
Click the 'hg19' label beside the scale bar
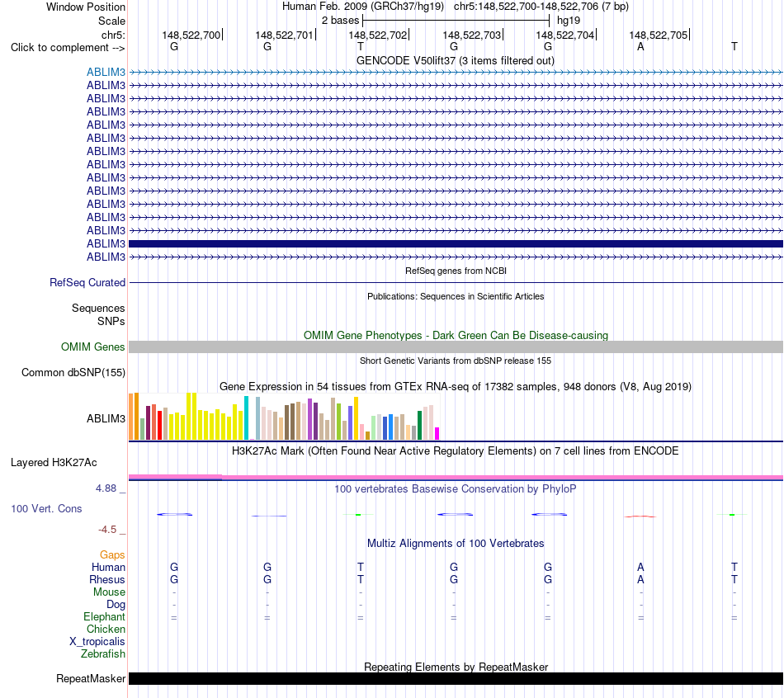[x=569, y=21]
